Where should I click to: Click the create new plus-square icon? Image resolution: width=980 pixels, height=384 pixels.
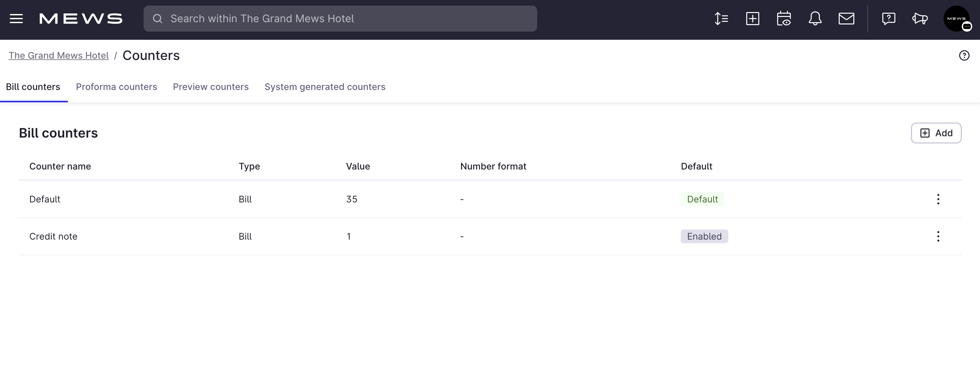pos(752,19)
